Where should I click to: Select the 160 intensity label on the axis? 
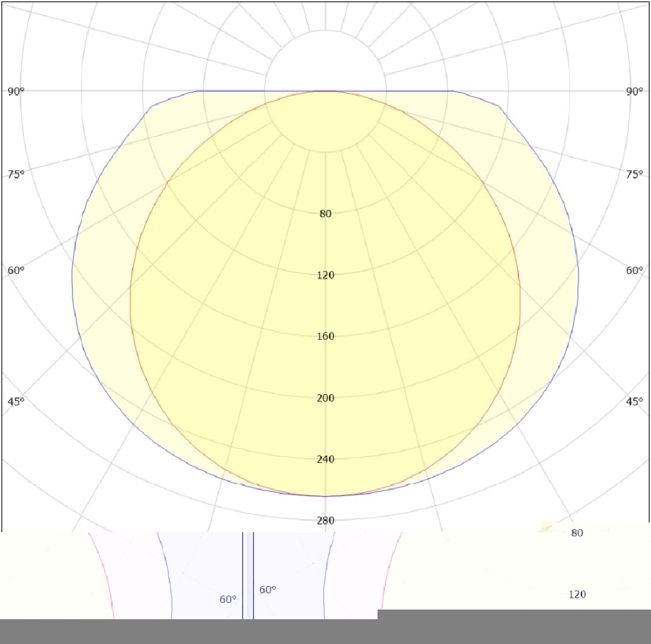[x=325, y=336]
